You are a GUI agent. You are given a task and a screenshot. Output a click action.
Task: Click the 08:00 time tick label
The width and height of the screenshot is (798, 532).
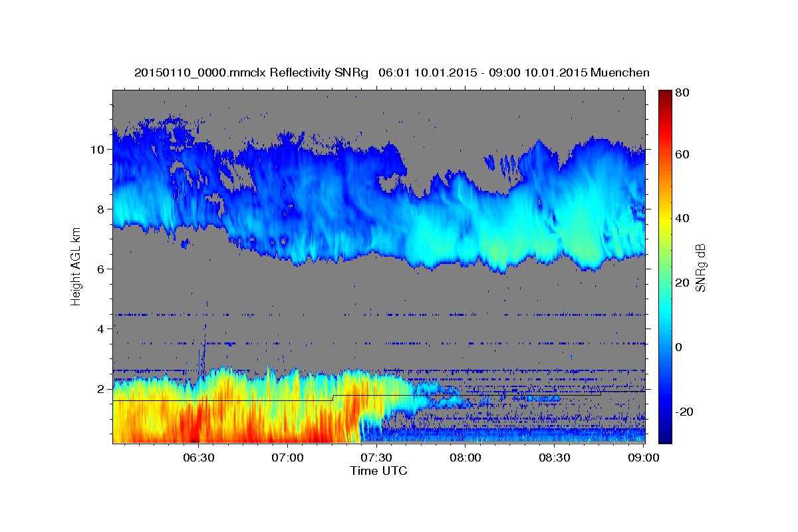coord(465,458)
